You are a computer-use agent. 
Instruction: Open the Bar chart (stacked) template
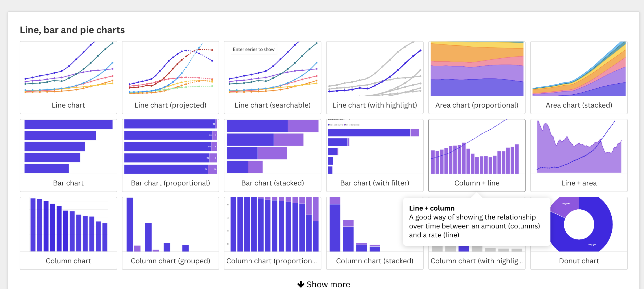point(272,155)
